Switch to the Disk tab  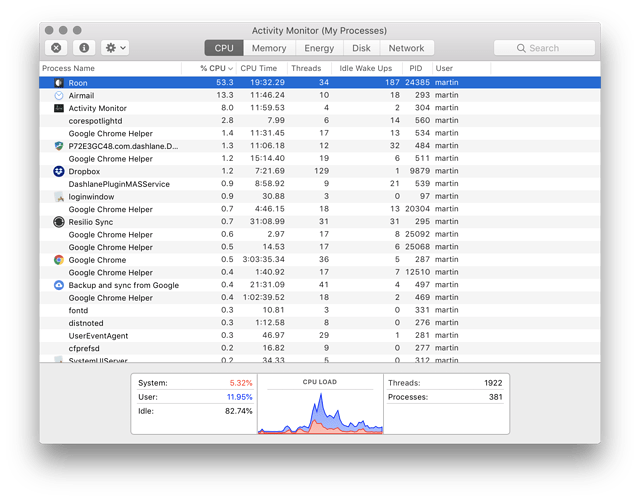pos(362,48)
